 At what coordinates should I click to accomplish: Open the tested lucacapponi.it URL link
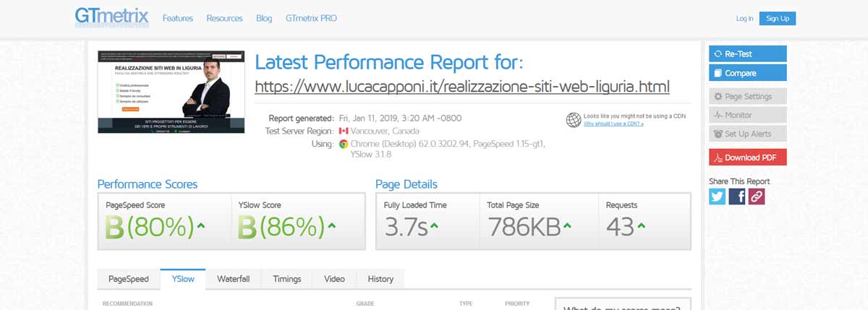point(462,87)
